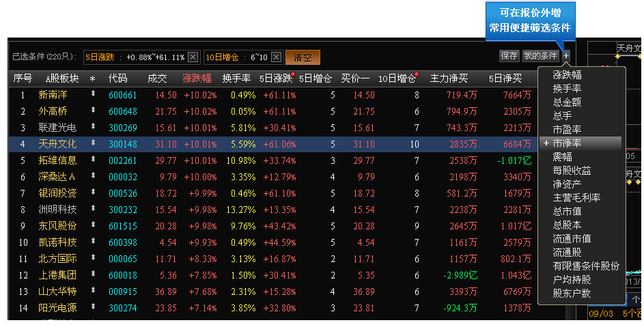Pick 流通市值 from the list
644x327 pixels.
[572, 238]
